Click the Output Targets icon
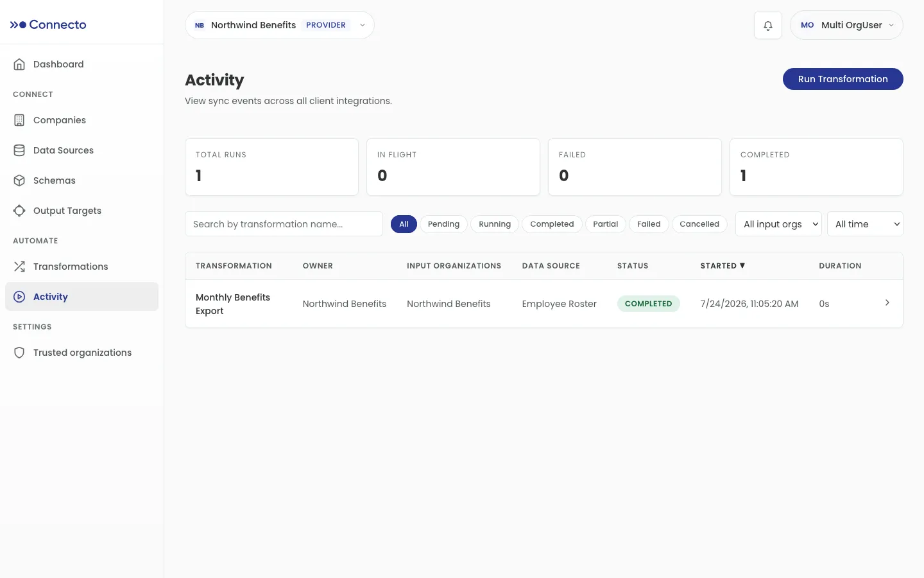 click(19, 211)
